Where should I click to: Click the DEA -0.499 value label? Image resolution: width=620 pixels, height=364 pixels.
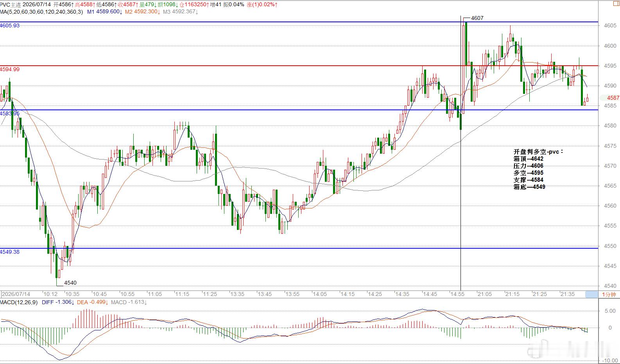pyautogui.click(x=91, y=302)
